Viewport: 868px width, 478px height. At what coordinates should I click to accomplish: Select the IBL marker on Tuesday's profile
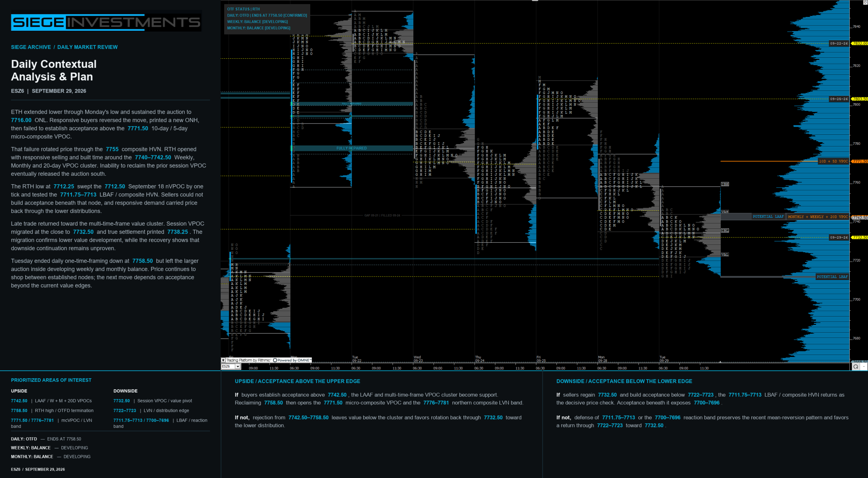pos(725,231)
